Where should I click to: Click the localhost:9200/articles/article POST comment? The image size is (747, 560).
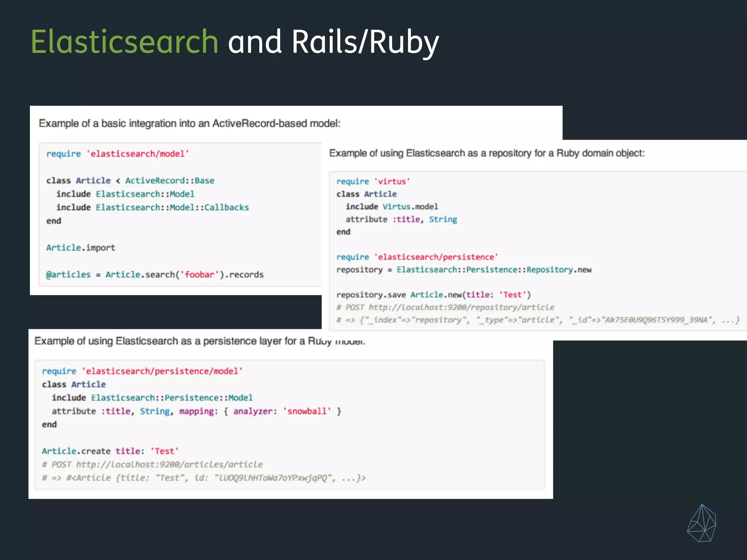[152, 464]
